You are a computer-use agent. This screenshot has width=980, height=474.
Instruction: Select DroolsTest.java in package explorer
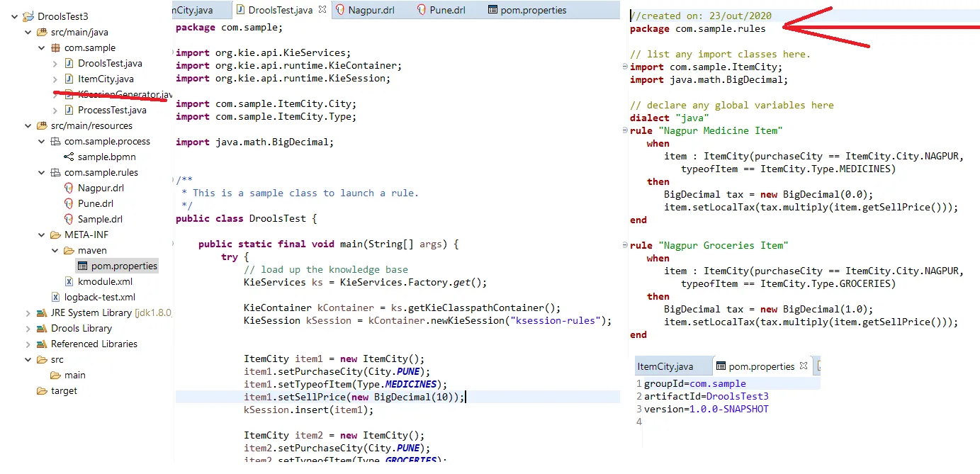pos(110,63)
